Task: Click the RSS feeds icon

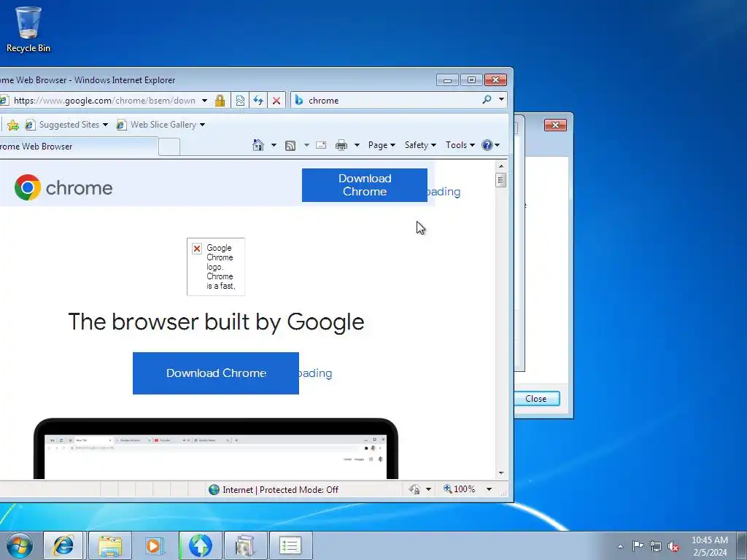Action: coord(290,145)
